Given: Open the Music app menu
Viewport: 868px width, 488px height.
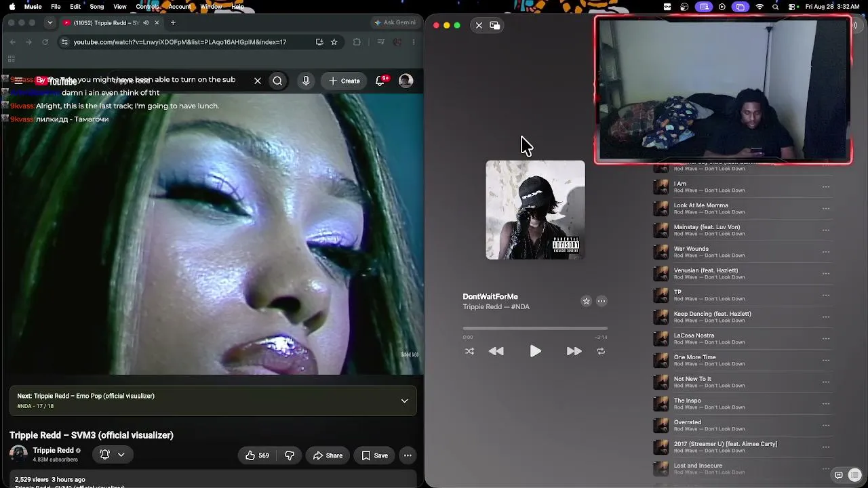Looking at the screenshot, I should [33, 7].
